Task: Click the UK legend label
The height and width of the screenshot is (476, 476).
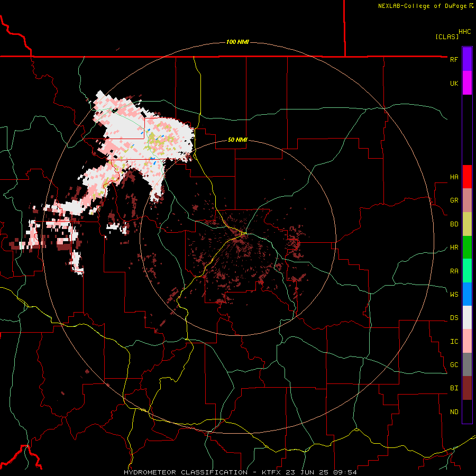Action: pos(454,83)
